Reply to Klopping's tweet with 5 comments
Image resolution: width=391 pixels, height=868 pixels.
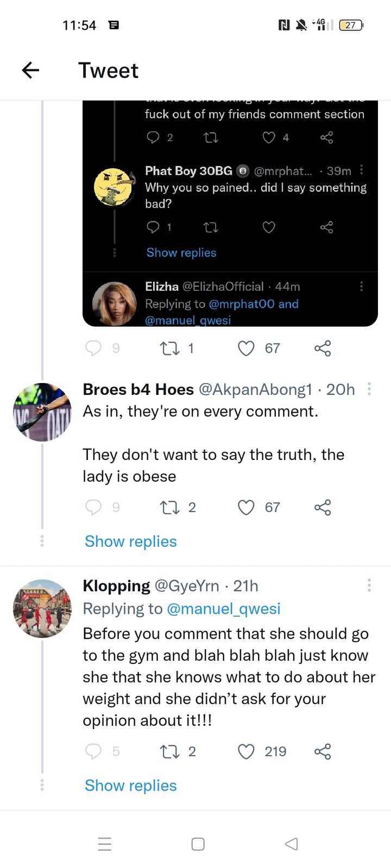point(94,751)
